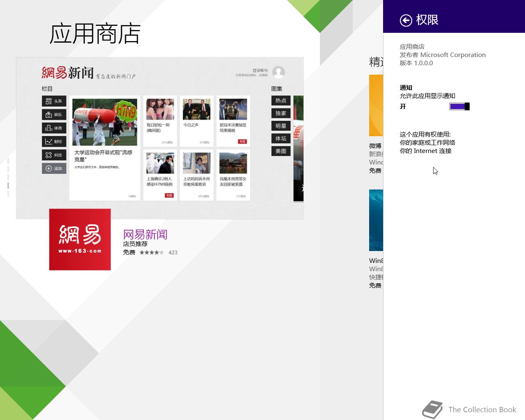Image resolution: width=525 pixels, height=420 pixels.
Task: Click the star rating next to 423
Action: (x=151, y=253)
